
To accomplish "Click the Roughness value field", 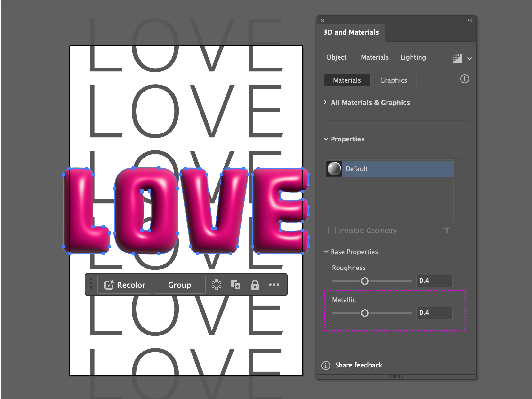I will (434, 281).
